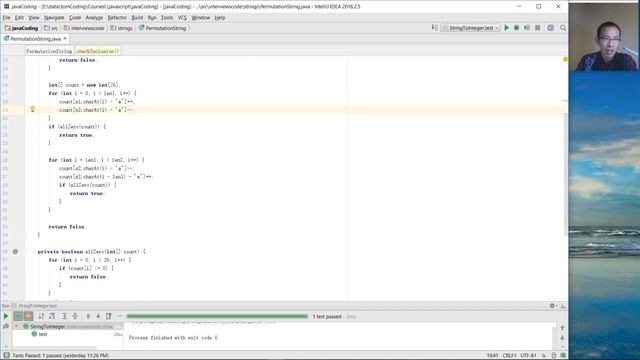Sort tests by duration in the Run panel

coord(52,316)
